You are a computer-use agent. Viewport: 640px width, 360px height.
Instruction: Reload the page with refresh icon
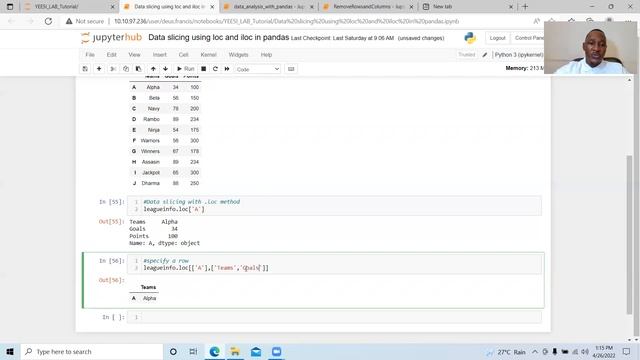coord(48,21)
